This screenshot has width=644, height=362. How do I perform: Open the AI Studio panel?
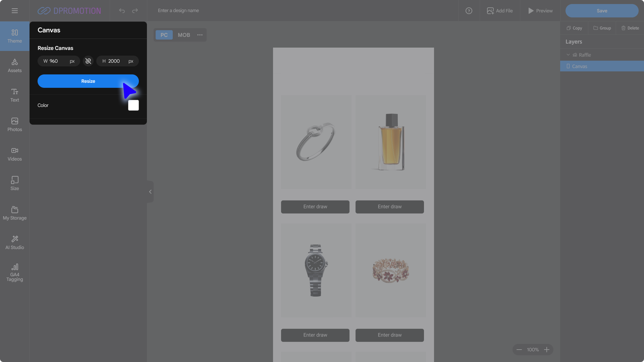tap(14, 243)
